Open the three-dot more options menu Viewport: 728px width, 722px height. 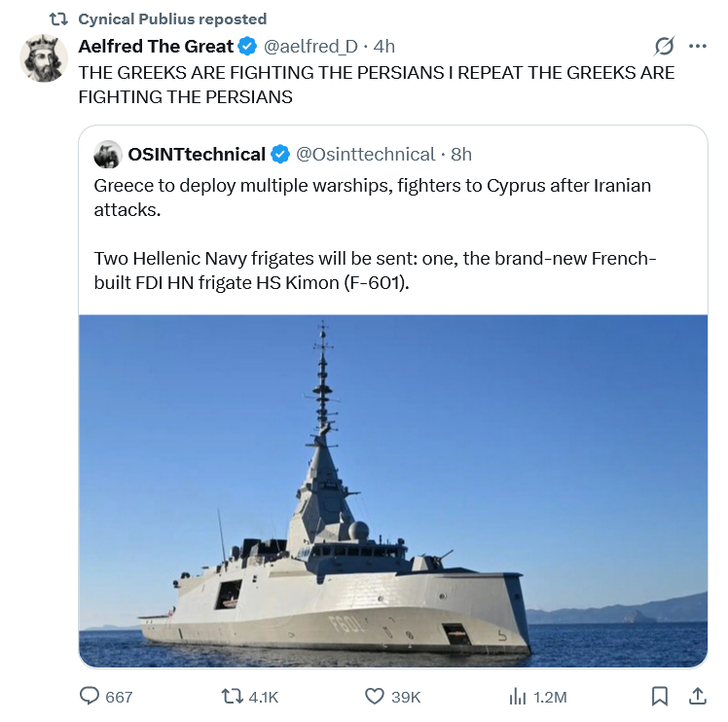coord(697,46)
